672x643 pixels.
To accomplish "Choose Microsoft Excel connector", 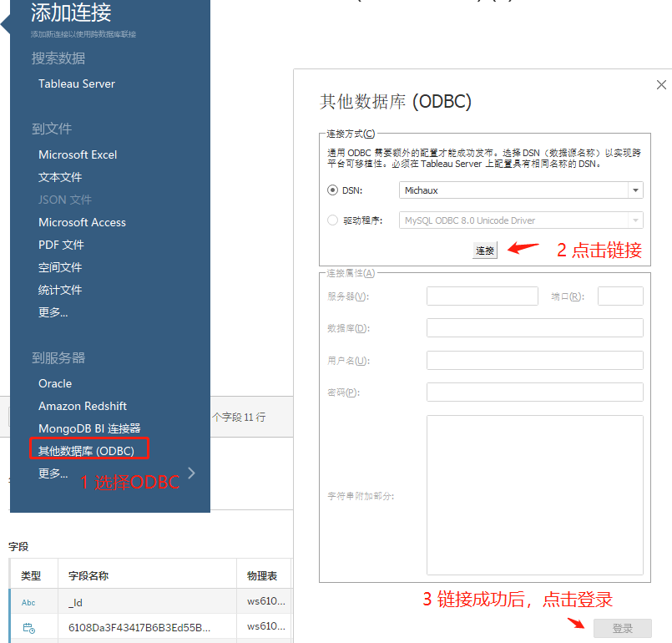I will pyautogui.click(x=78, y=154).
